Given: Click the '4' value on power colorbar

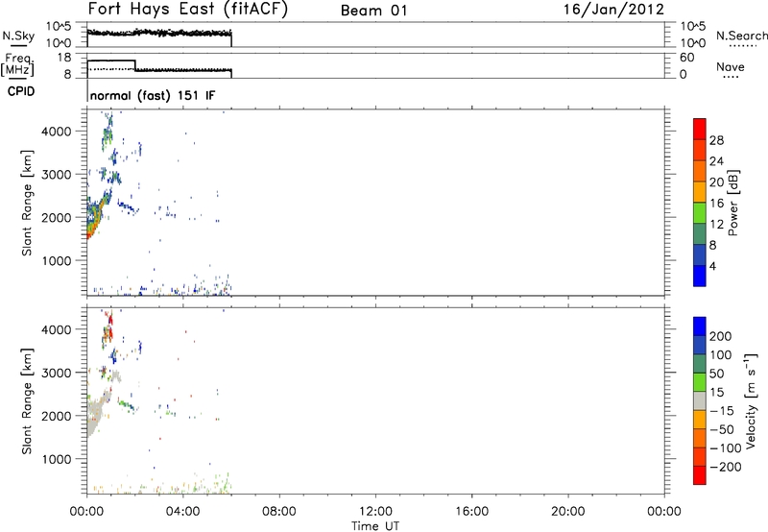Looking at the screenshot, I should click(x=713, y=266).
